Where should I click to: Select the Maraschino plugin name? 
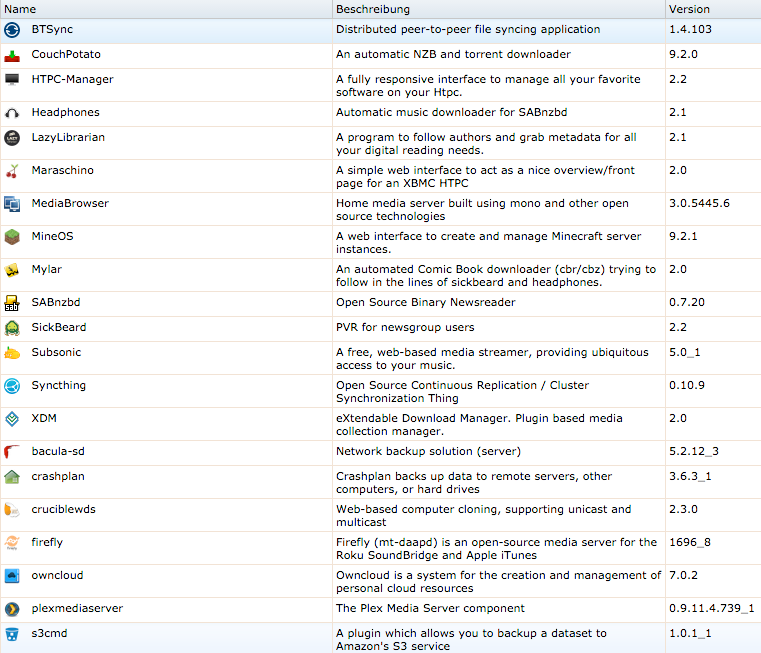(63, 170)
